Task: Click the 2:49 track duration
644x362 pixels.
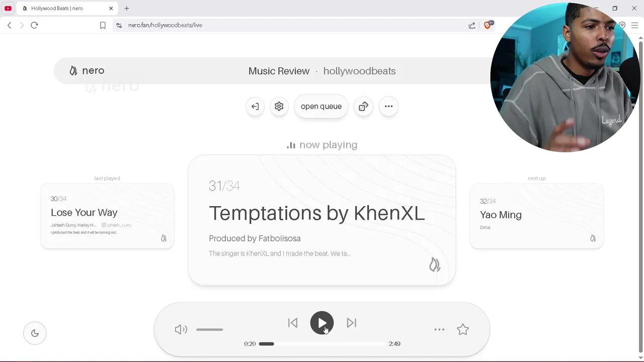Action: (x=394, y=344)
